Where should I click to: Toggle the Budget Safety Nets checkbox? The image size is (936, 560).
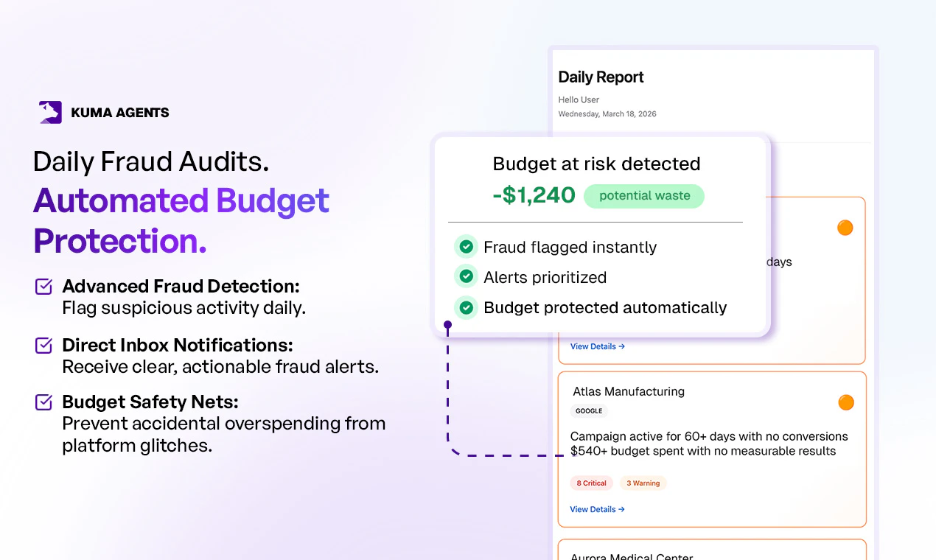tap(43, 402)
